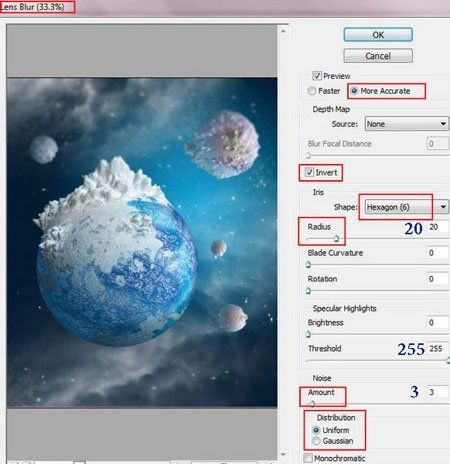
Task: Choose Uniform noise distribution
Action: point(316,430)
